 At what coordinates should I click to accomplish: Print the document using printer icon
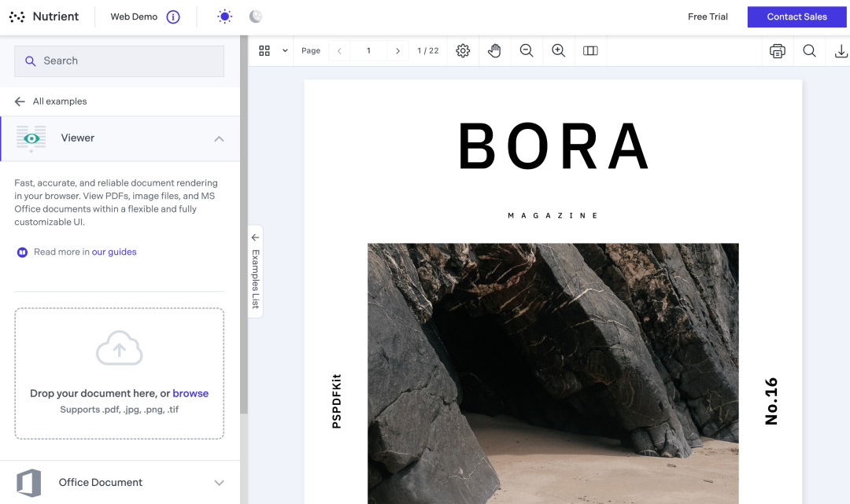777,51
